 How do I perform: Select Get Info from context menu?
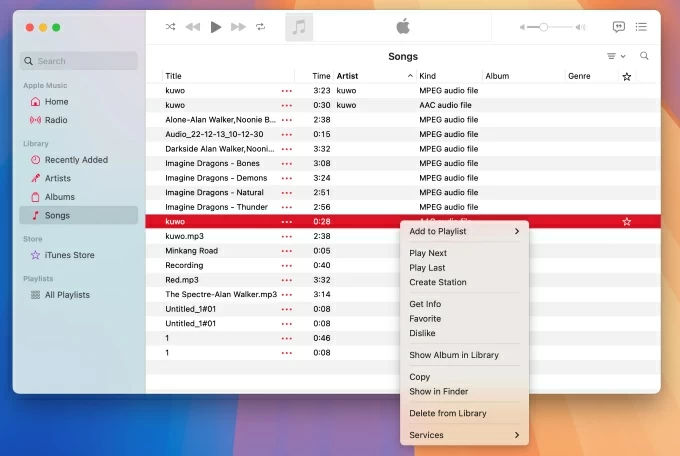tap(425, 304)
